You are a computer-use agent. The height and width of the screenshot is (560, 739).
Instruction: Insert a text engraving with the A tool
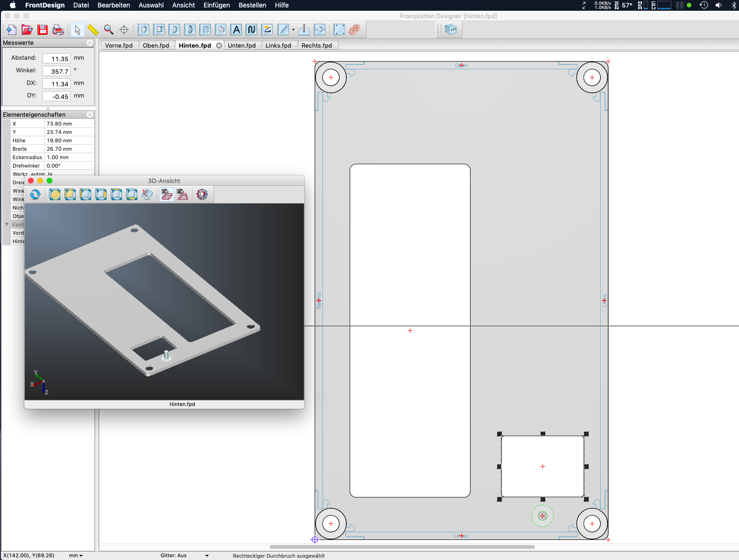coord(237,30)
